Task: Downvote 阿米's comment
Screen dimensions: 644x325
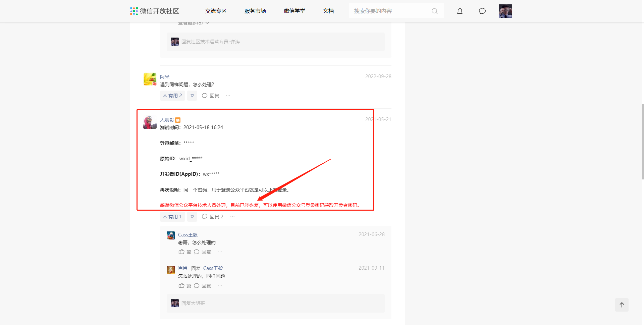Action: tap(192, 96)
